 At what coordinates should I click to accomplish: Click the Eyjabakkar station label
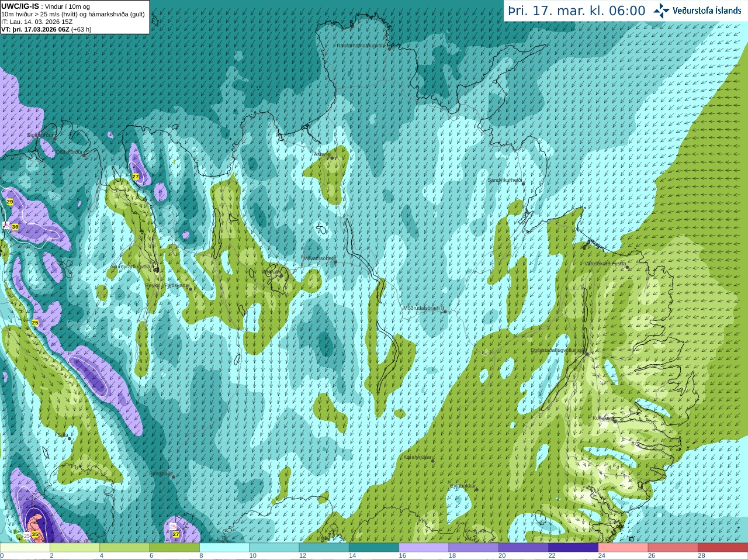(463, 486)
